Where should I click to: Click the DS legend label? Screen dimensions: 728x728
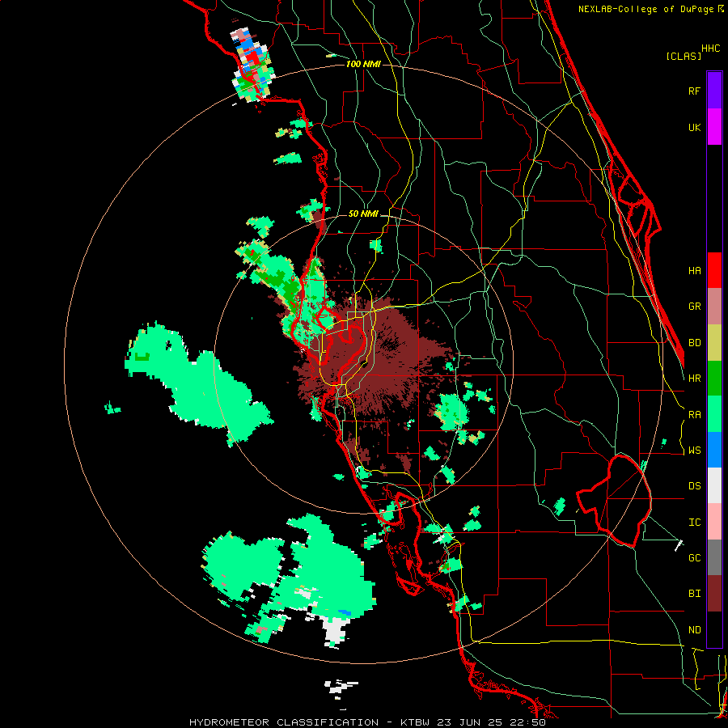tap(695, 486)
